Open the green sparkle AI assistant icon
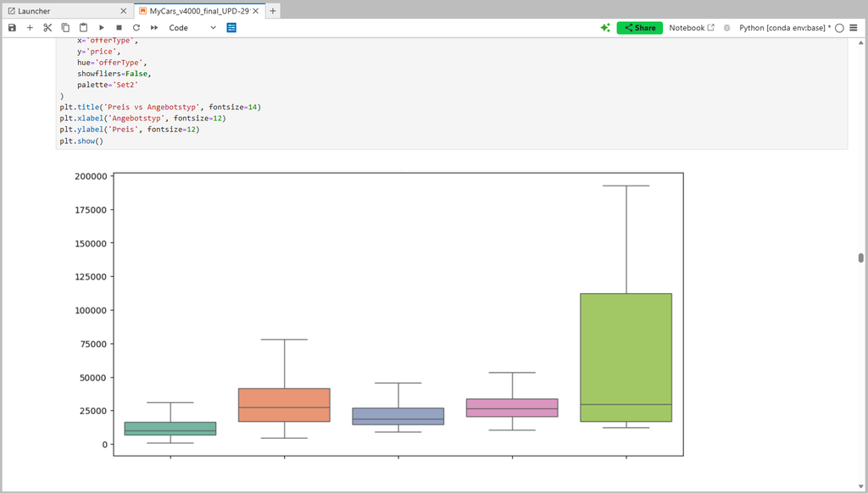Image resolution: width=868 pixels, height=493 pixels. 605,28
